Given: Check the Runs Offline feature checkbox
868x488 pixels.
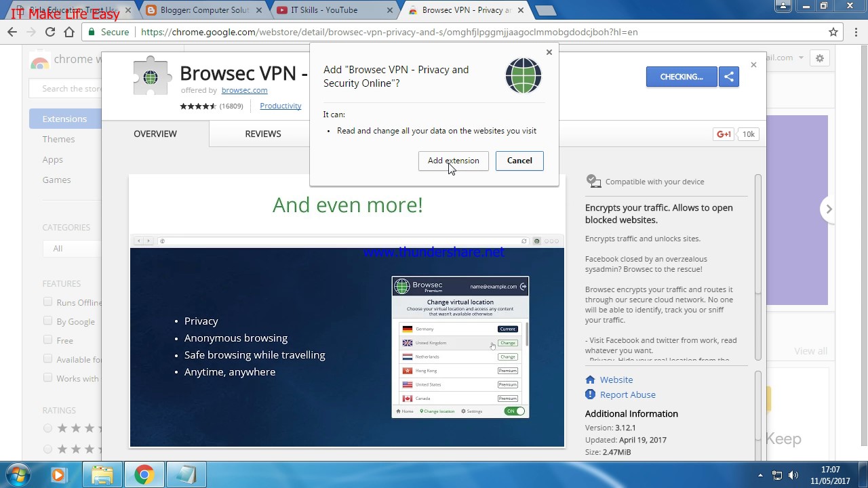Looking at the screenshot, I should [x=47, y=302].
